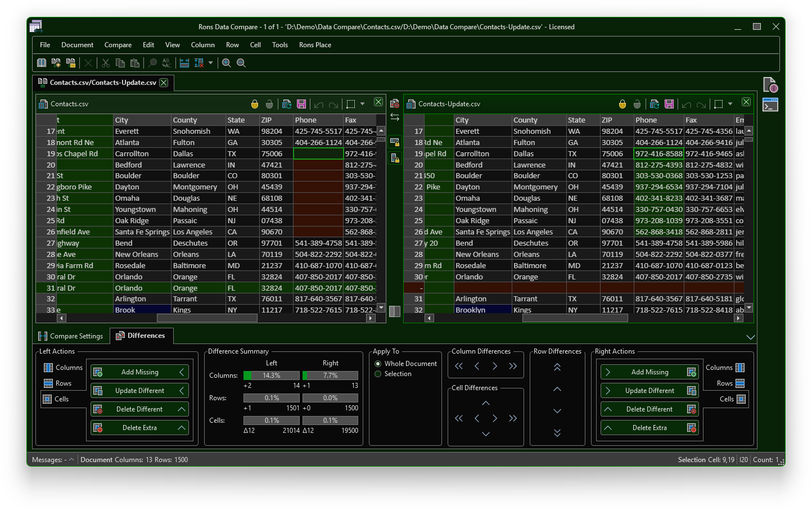Click right Update Different button
812x511 pixels.
649,391
